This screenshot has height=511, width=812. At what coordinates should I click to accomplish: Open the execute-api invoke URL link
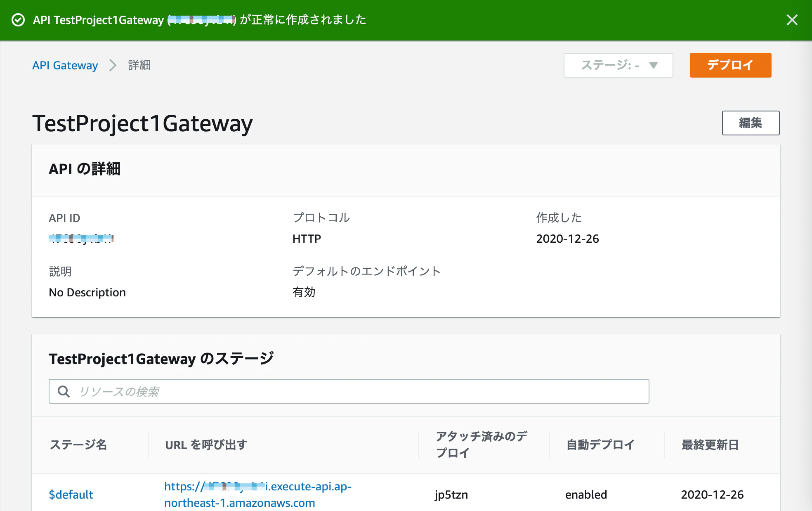(258, 494)
